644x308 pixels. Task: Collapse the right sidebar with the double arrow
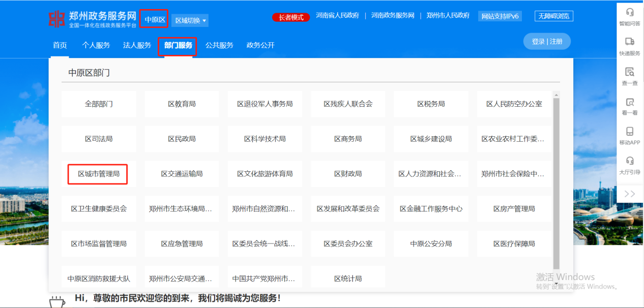point(630,193)
